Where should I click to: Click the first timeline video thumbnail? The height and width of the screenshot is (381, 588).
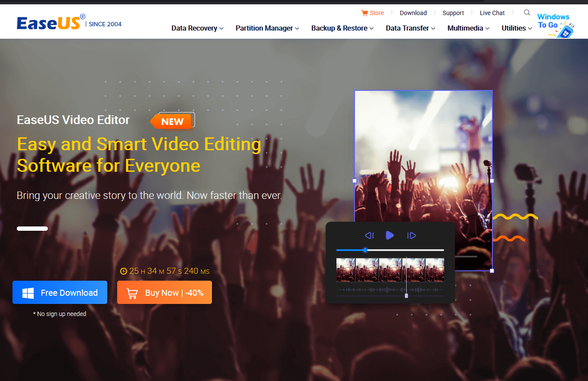pos(345,270)
